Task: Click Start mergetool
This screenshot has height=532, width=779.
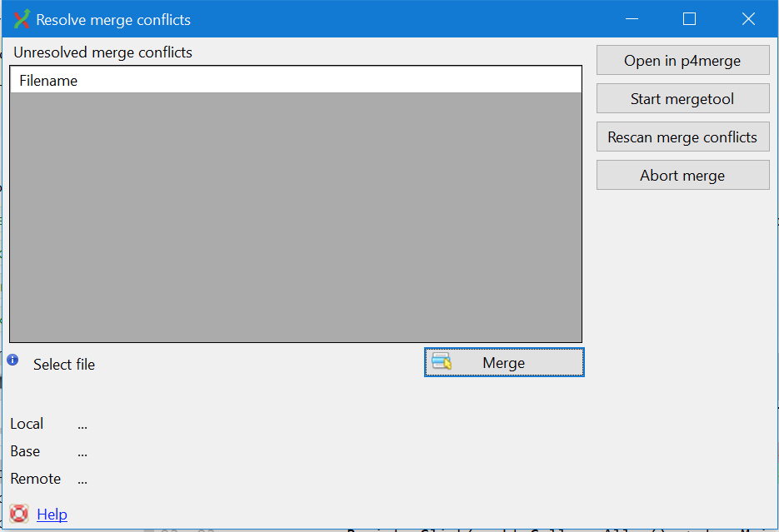Action: pyautogui.click(x=682, y=98)
